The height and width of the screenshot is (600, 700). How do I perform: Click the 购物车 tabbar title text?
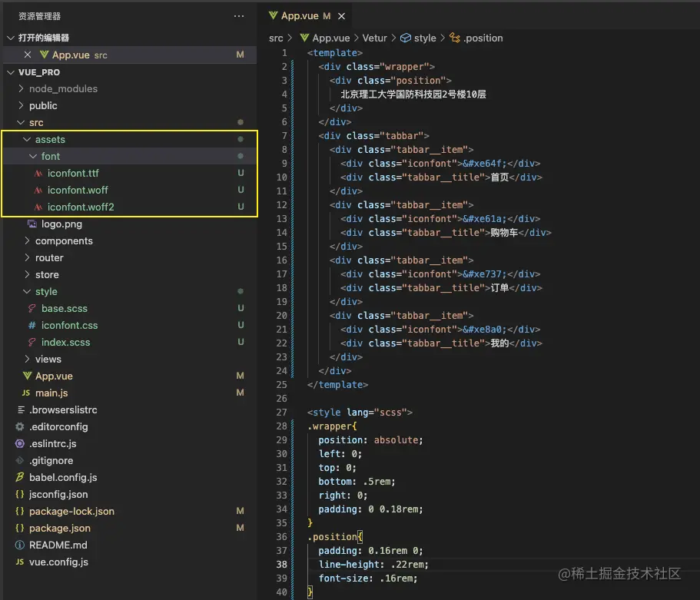click(504, 233)
